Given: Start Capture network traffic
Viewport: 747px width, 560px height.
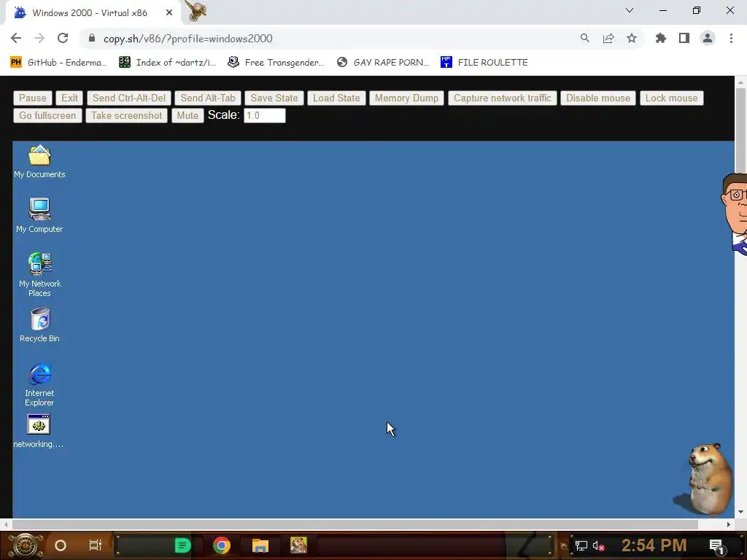Looking at the screenshot, I should [502, 98].
